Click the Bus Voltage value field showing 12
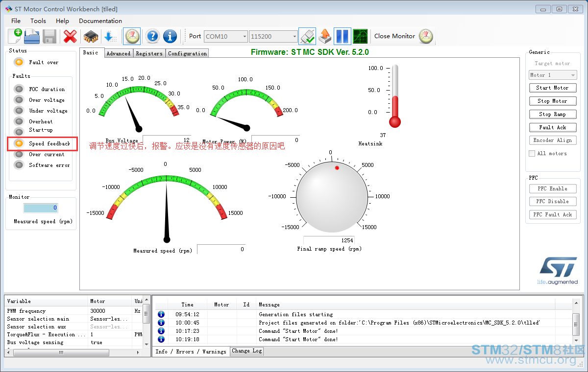The image size is (588, 372). click(x=167, y=140)
